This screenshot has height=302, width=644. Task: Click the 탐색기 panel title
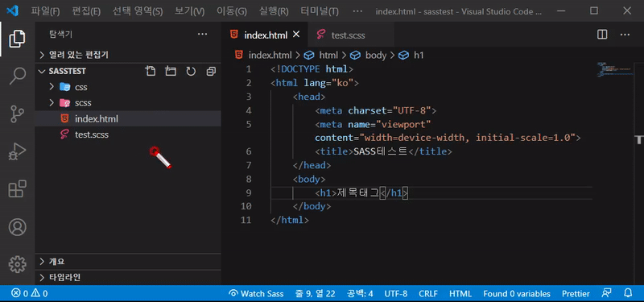pyautogui.click(x=61, y=35)
